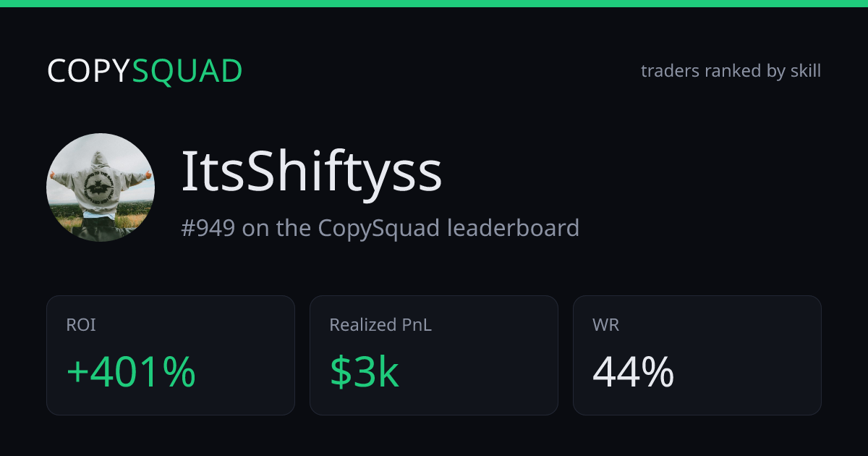Click 'CopySquad leaderboard' in the subtitle
The width and height of the screenshot is (868, 456).
click(448, 228)
